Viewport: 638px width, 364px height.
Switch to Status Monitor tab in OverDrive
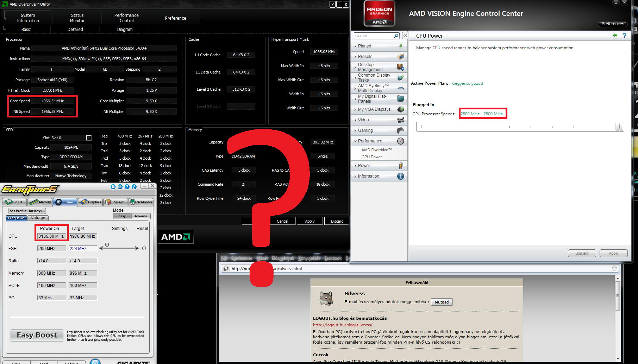coord(77,18)
